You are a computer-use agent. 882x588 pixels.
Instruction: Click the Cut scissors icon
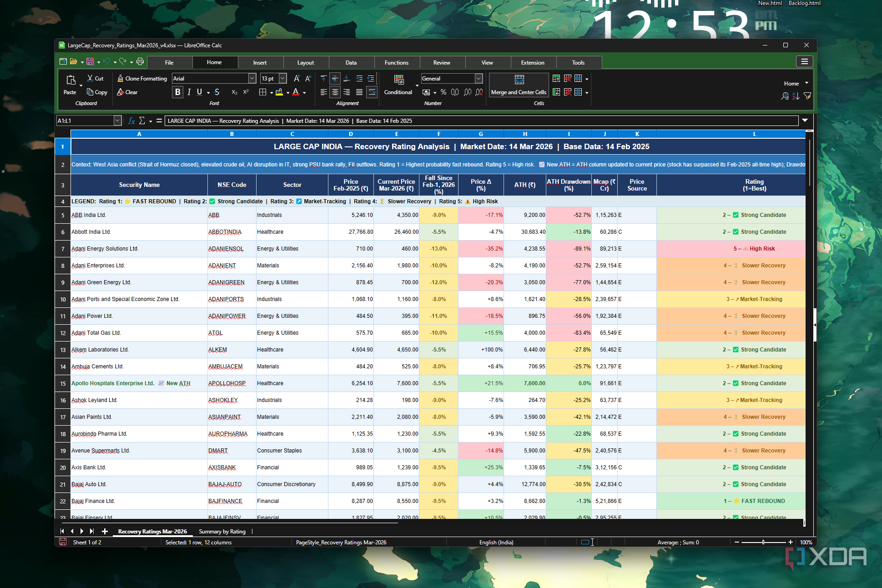(x=90, y=79)
